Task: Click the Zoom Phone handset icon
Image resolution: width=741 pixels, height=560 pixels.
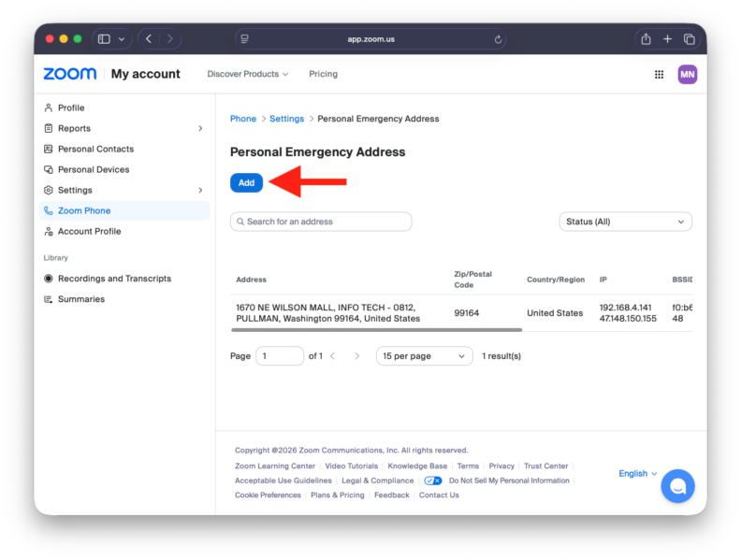Action: coord(49,210)
